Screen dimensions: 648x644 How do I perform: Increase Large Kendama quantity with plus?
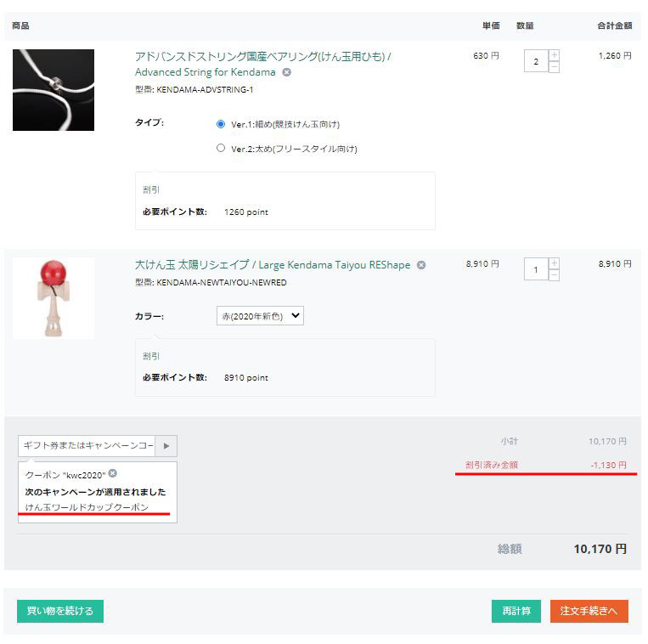[554, 264]
